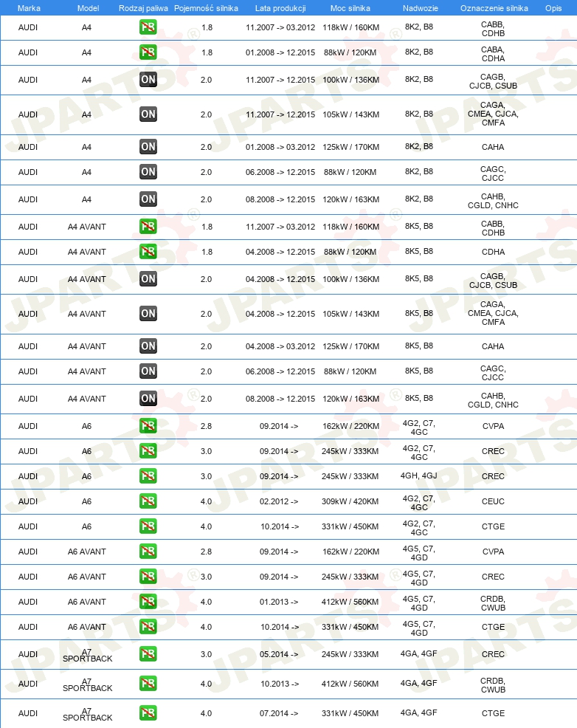The width and height of the screenshot is (577, 728).
Task: Select the date range 01.2008 -> 03.2012
Action: coord(280,147)
